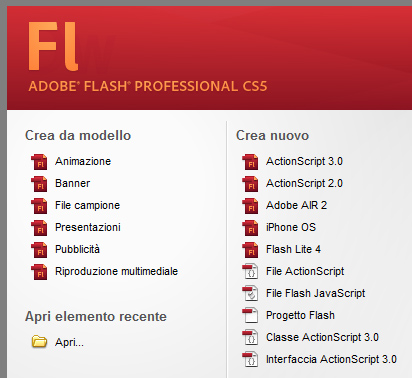Click the Fl icon beside ActionScript 3.0
The image size is (412, 378).
pyautogui.click(x=250, y=162)
